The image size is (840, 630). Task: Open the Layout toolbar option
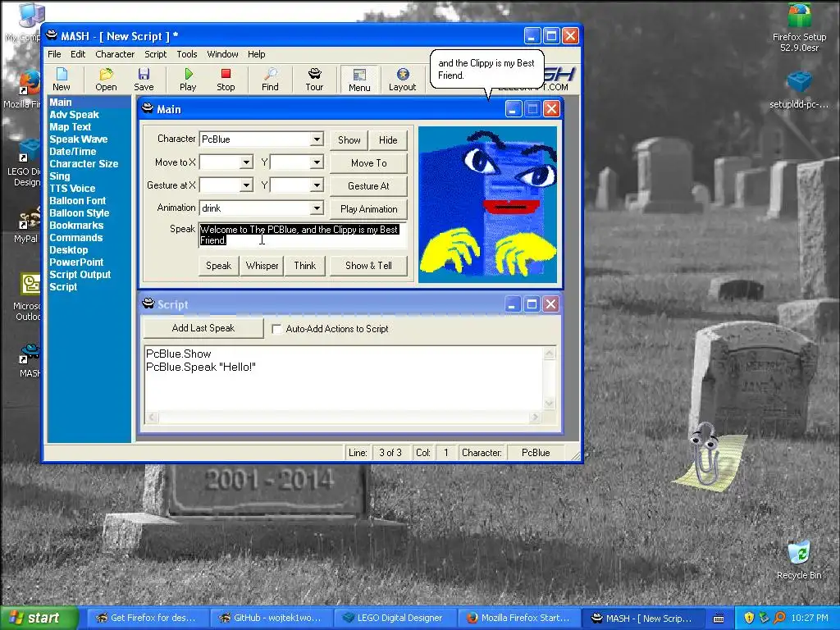click(x=402, y=80)
